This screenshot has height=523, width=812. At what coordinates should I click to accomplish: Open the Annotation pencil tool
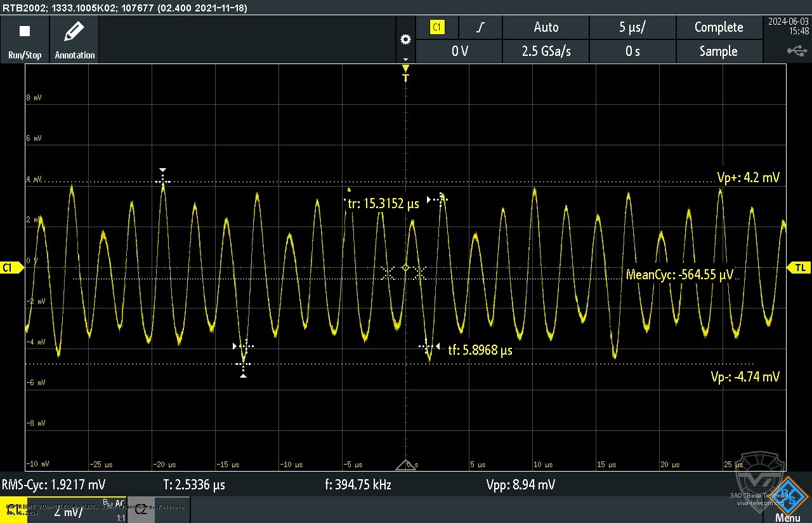[x=74, y=39]
